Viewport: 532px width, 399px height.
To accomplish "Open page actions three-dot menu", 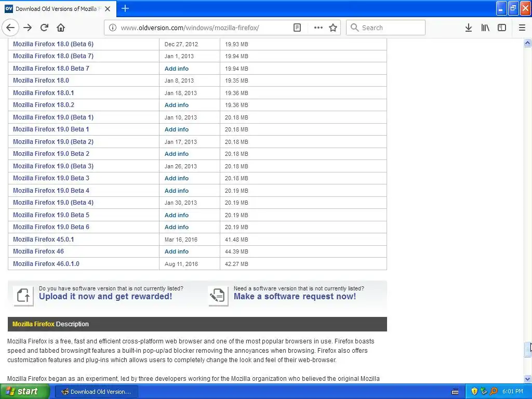I will click(318, 28).
